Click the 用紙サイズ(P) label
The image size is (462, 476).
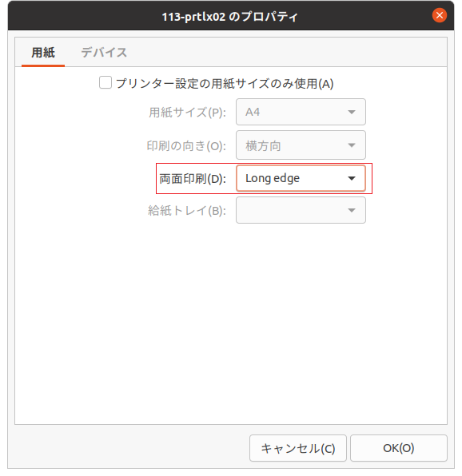point(187,113)
